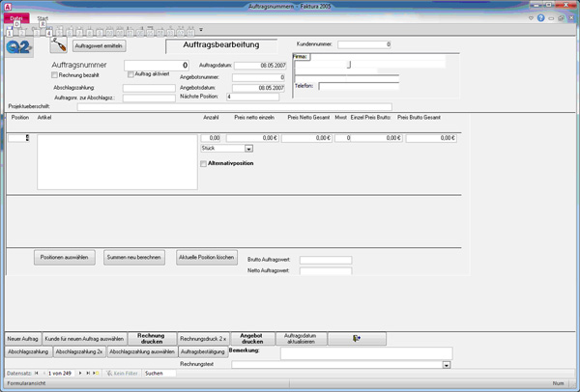580x392 pixels.
Task: Switch to the Start ribbon tab
Action: 43,18
